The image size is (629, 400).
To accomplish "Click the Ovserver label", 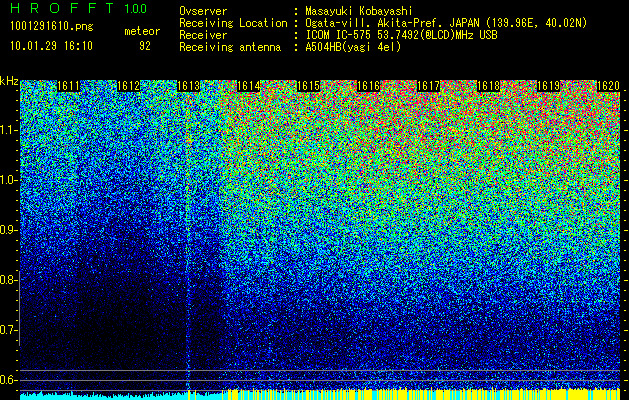I will [203, 11].
